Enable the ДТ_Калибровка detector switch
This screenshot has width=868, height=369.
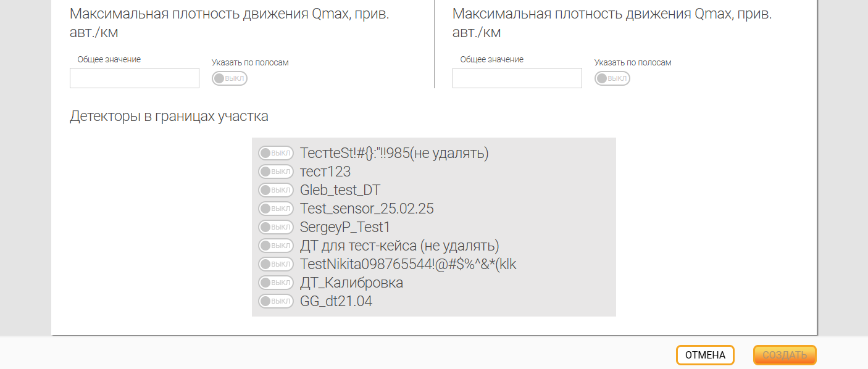275,283
